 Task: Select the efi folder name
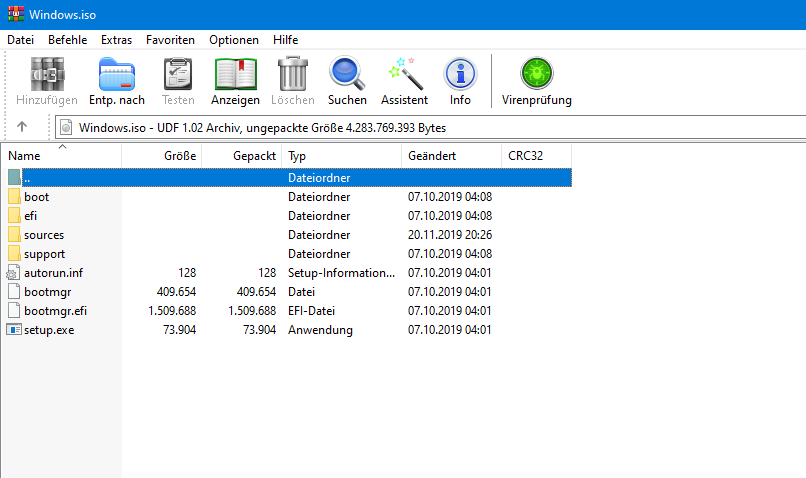[30, 216]
